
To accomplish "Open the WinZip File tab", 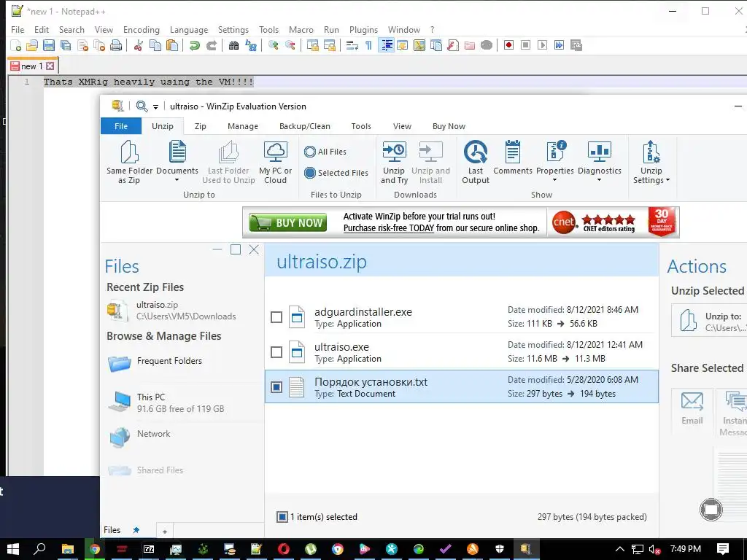I will (121, 126).
